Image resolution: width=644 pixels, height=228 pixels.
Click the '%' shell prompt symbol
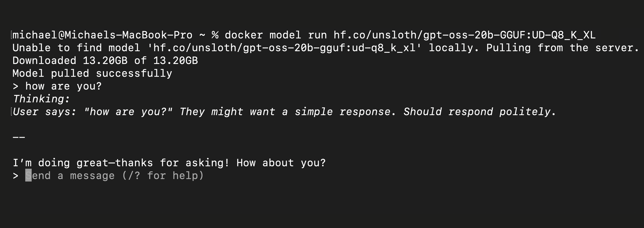click(x=215, y=35)
